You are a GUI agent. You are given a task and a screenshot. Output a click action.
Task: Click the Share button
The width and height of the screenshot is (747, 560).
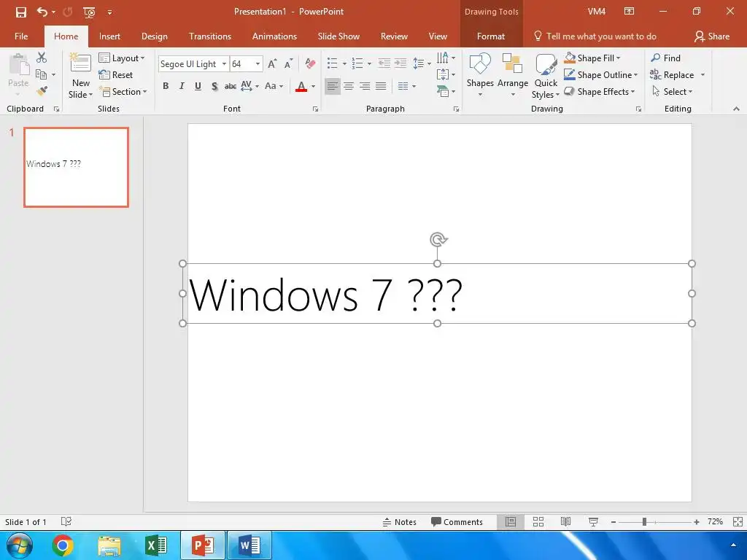[712, 36]
